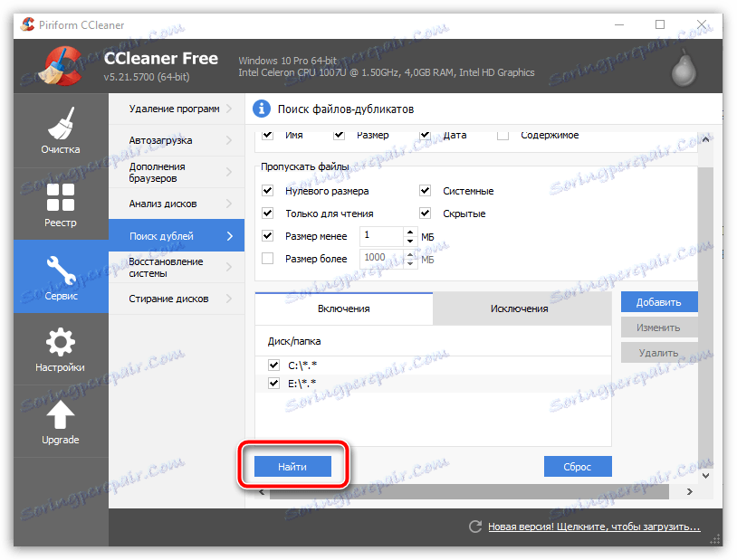Viewport: 737px width, 560px height.
Task: Click the blue info icon near title
Action: (262, 109)
